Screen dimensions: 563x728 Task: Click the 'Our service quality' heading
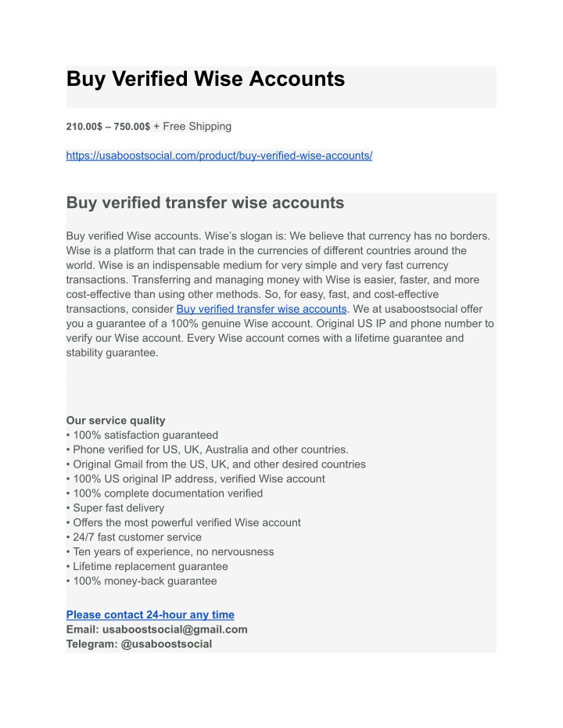(x=116, y=420)
